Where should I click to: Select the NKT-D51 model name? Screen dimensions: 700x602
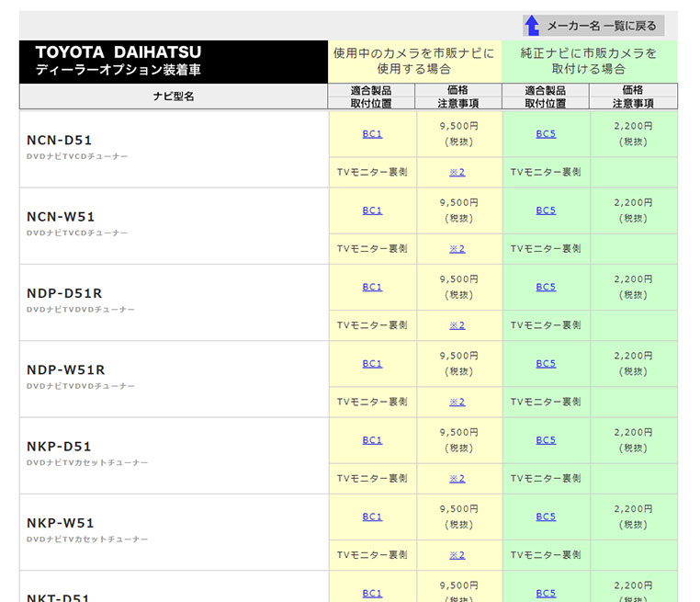pyautogui.click(x=58, y=597)
